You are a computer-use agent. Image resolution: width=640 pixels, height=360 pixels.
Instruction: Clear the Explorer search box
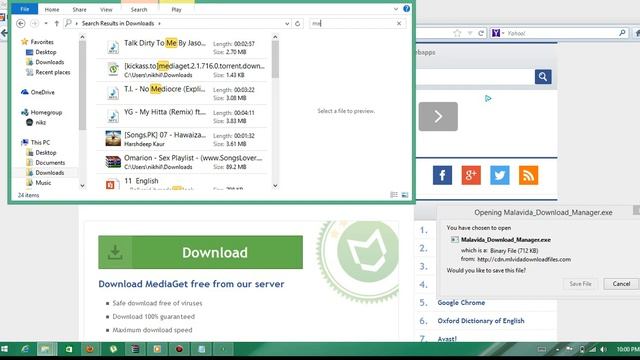click(399, 24)
